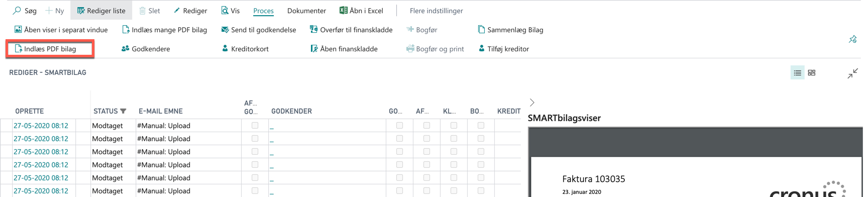Click Indlæs PDF bilag button
Image resolution: width=868 pixels, height=197 pixels.
point(50,49)
